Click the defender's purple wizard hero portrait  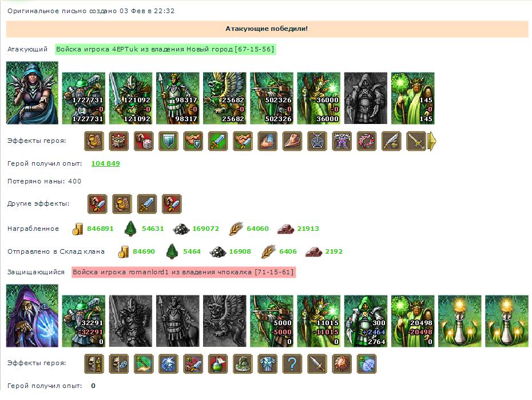(32, 315)
